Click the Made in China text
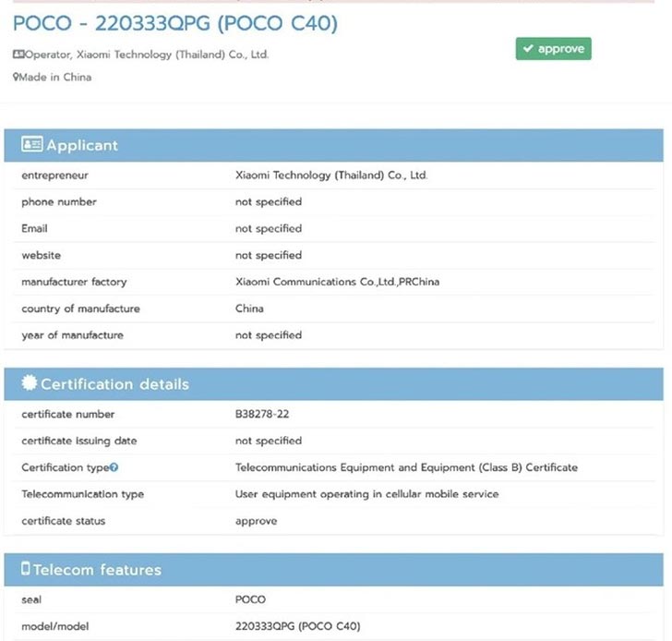 pos(55,78)
